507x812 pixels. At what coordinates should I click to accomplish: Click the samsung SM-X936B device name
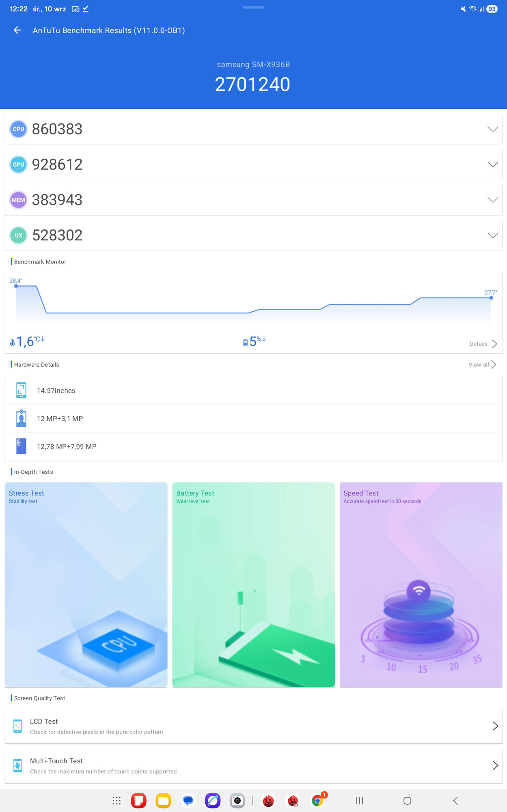[x=253, y=65]
